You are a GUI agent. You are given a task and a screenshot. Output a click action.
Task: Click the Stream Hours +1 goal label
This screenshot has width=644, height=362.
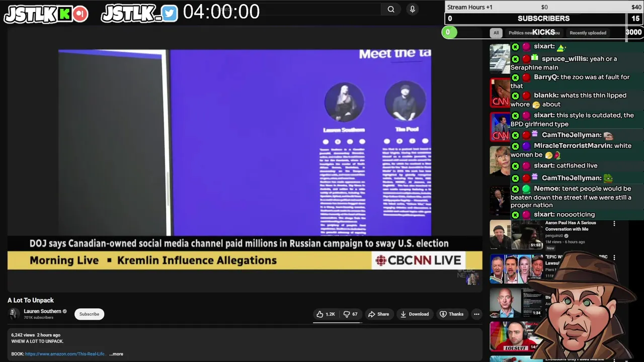[470, 7]
